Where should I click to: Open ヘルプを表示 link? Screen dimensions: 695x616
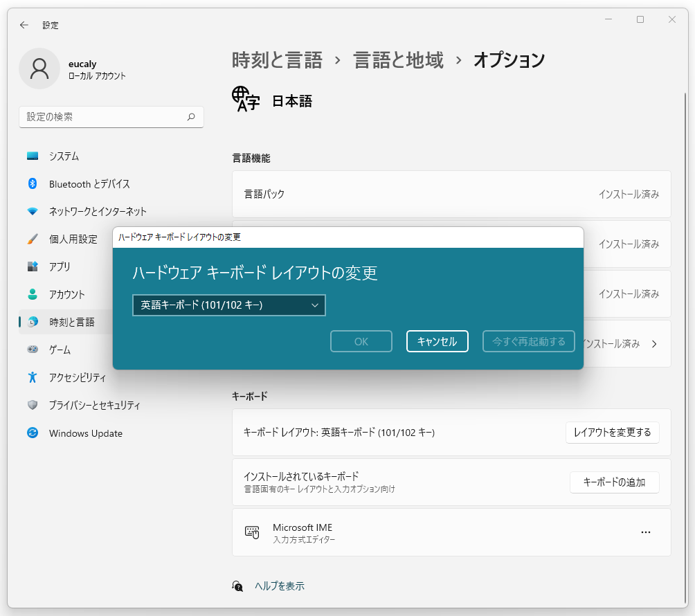coord(279,586)
